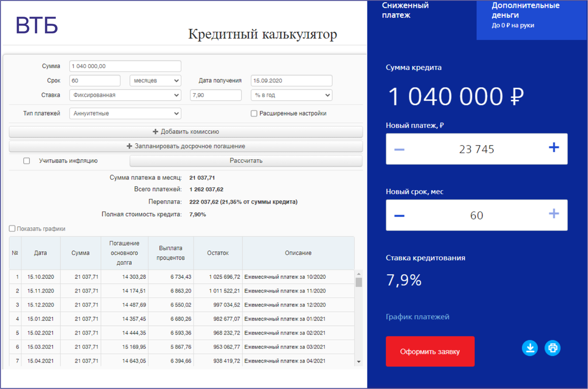Click the Добавить комиссию button

(x=186, y=132)
